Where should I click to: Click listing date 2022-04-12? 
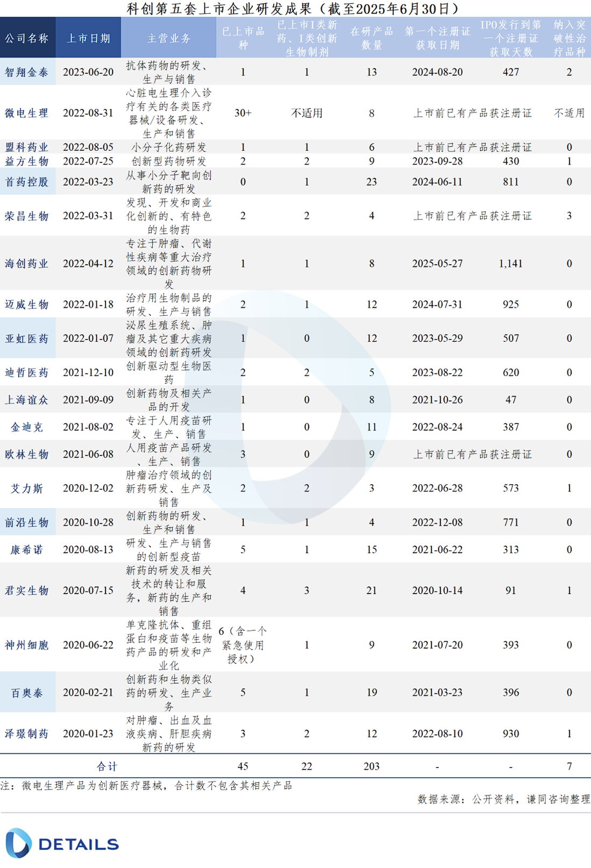coord(88,264)
